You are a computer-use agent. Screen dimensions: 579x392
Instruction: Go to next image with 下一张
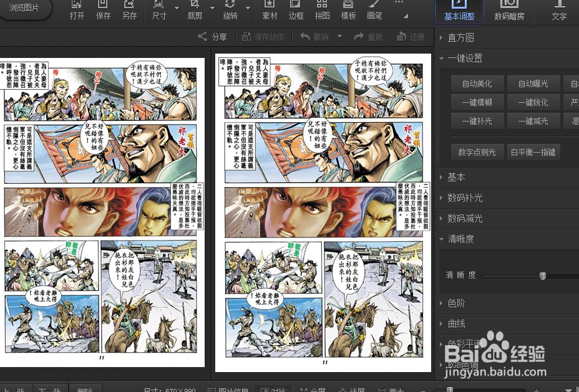50,390
